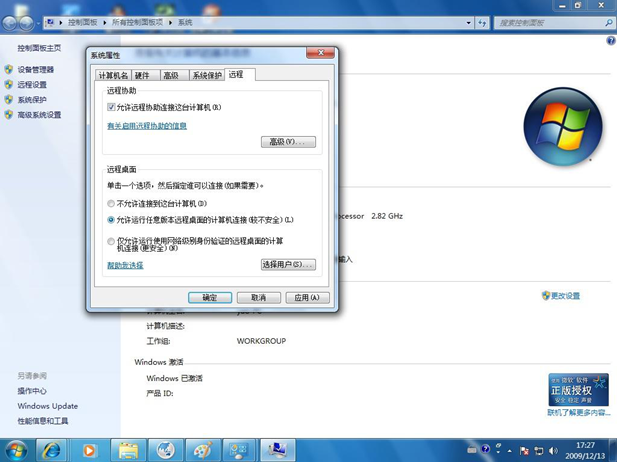This screenshot has width=617, height=462.
Task: Open Action Center flag tray icon
Action: [x=524, y=451]
